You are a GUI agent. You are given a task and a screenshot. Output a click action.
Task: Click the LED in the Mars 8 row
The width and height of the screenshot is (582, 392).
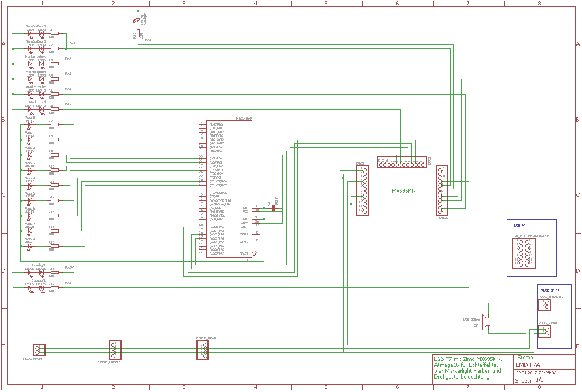(30, 247)
